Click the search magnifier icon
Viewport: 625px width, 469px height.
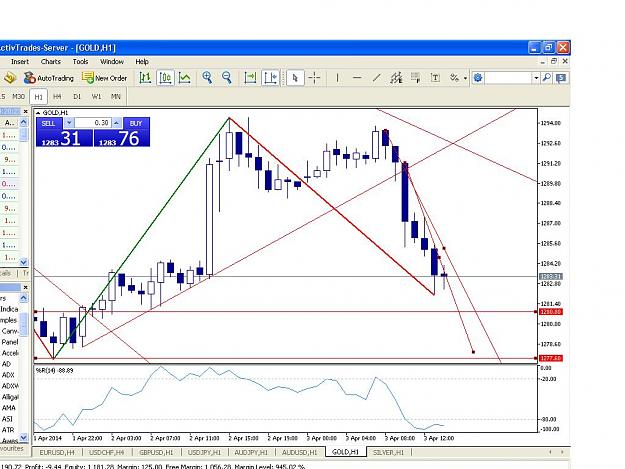[x=547, y=78]
